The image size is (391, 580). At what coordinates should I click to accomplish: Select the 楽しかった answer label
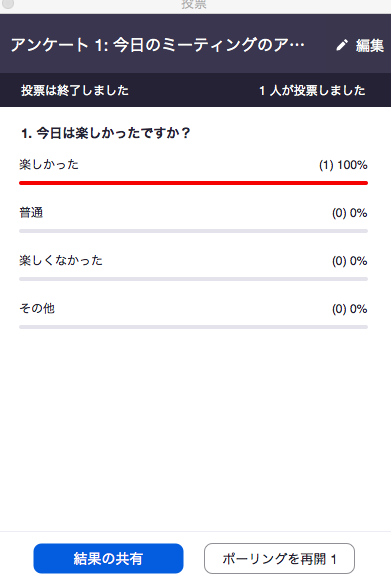49,164
